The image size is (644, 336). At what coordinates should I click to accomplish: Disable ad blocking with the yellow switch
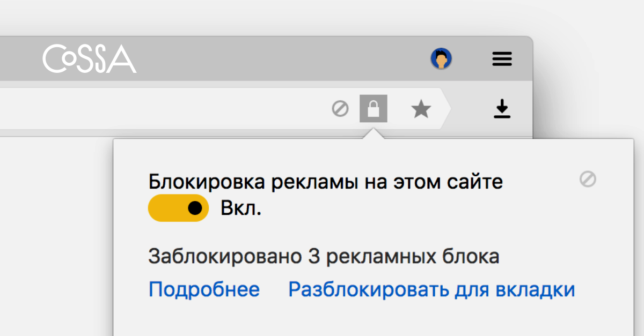[x=178, y=208]
